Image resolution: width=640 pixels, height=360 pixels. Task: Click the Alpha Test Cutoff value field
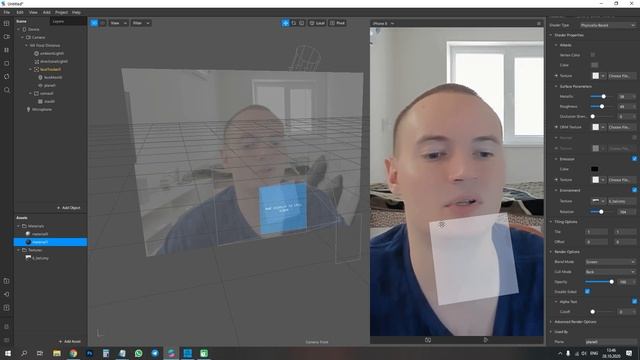tap(626, 311)
